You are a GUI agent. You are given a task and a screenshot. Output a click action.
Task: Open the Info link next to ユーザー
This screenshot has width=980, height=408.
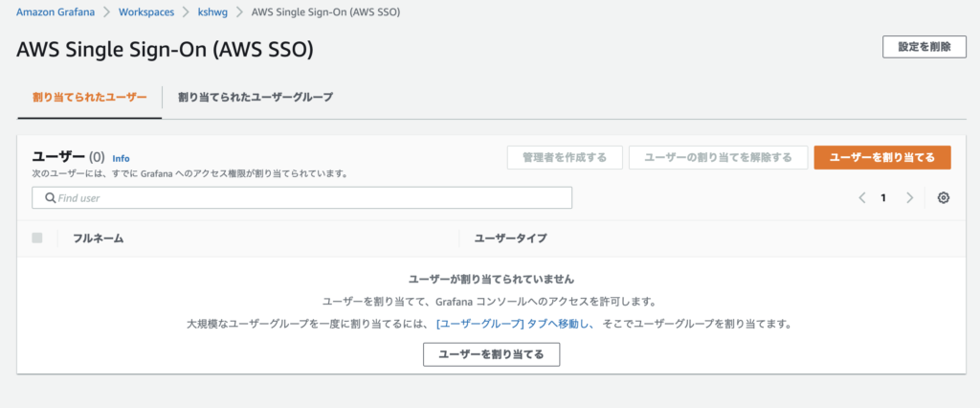pos(121,158)
